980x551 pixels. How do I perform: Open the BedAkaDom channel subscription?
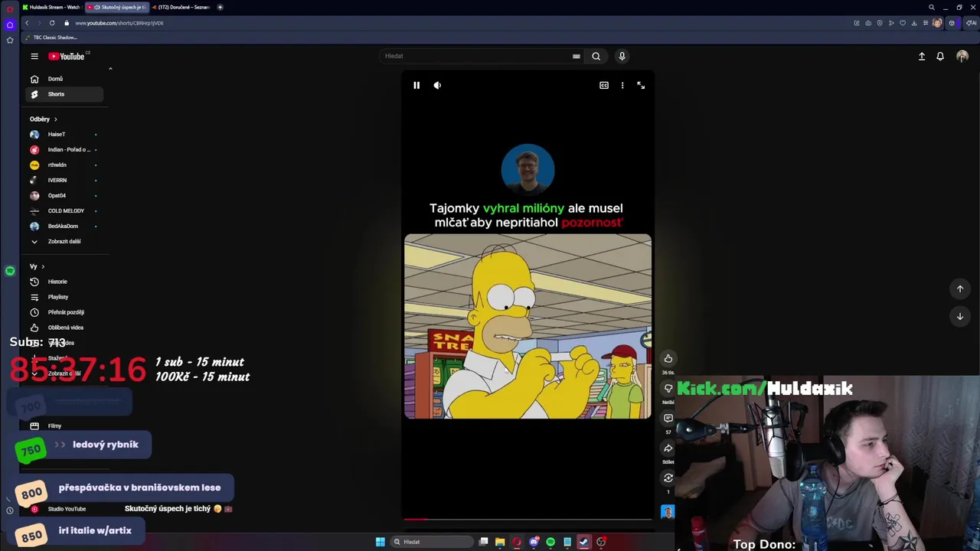tap(64, 226)
